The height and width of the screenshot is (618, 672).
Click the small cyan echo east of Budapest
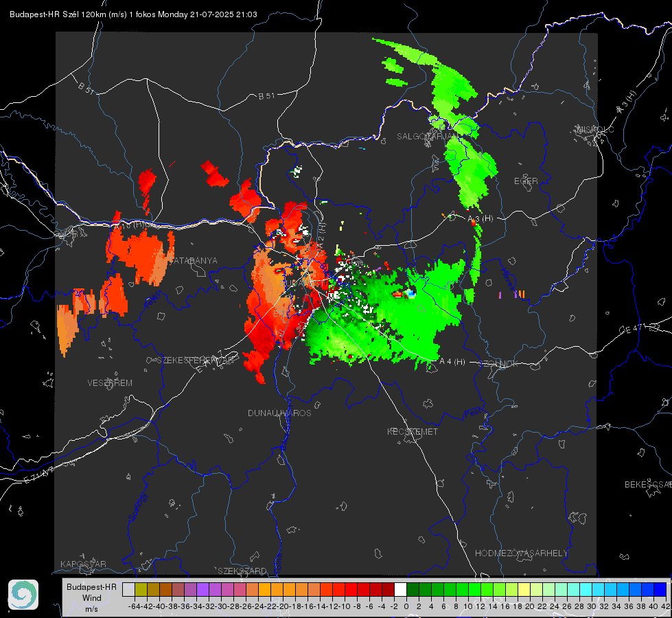click(410, 293)
